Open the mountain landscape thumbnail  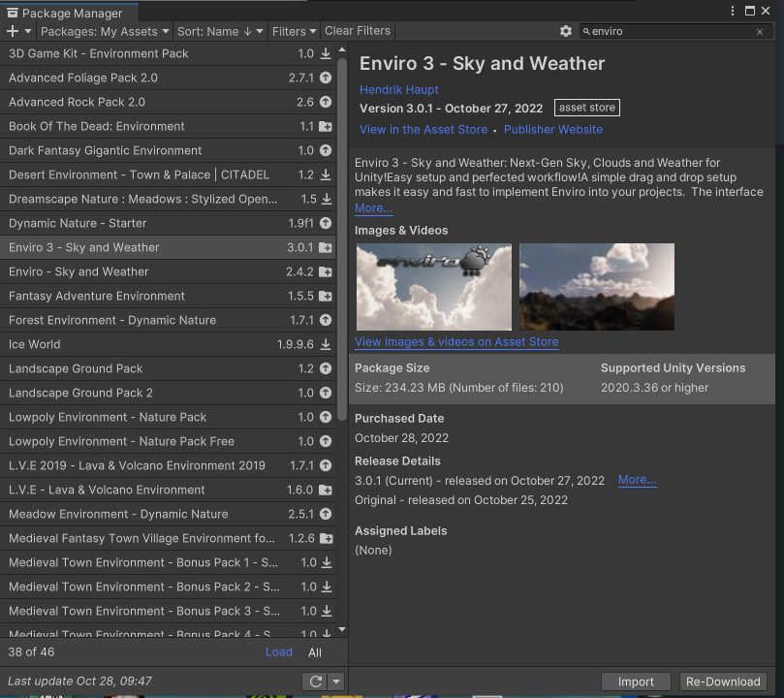point(597,287)
